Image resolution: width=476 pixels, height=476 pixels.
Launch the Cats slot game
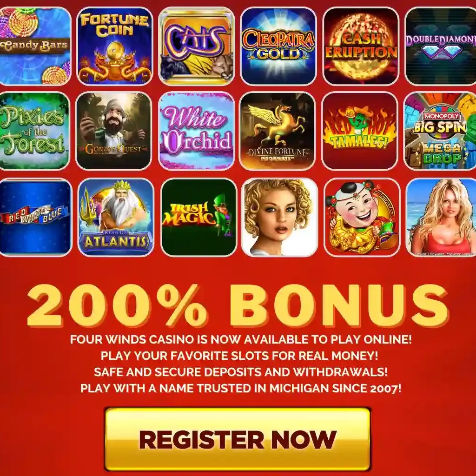coord(197,46)
